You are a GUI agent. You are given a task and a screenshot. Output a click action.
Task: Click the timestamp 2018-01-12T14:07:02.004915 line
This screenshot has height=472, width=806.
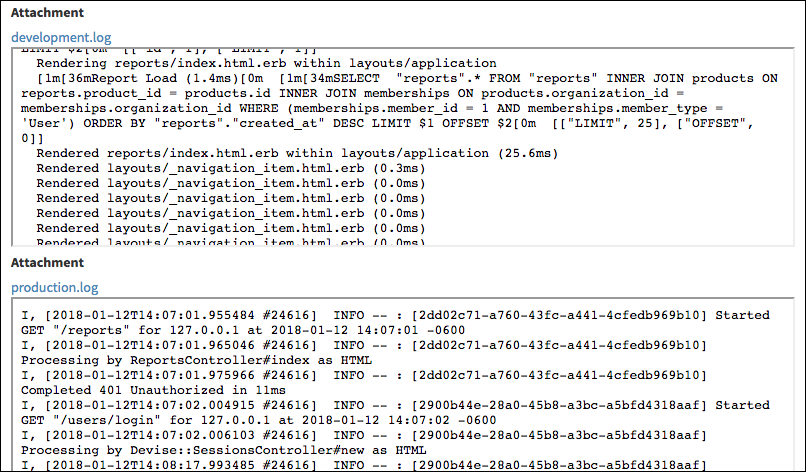coord(395,405)
